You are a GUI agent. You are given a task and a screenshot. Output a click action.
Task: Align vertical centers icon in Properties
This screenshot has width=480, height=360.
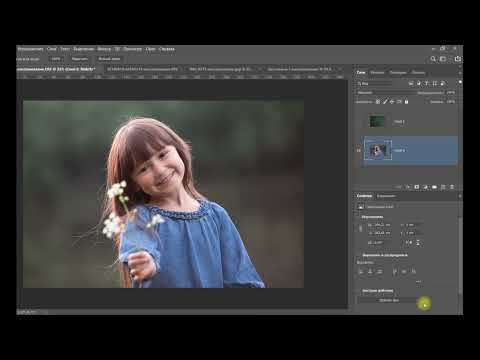pos(404,272)
